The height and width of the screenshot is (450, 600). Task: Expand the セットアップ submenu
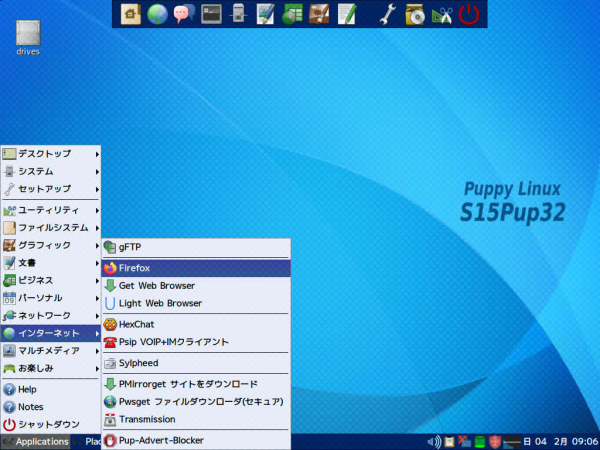[x=51, y=189]
